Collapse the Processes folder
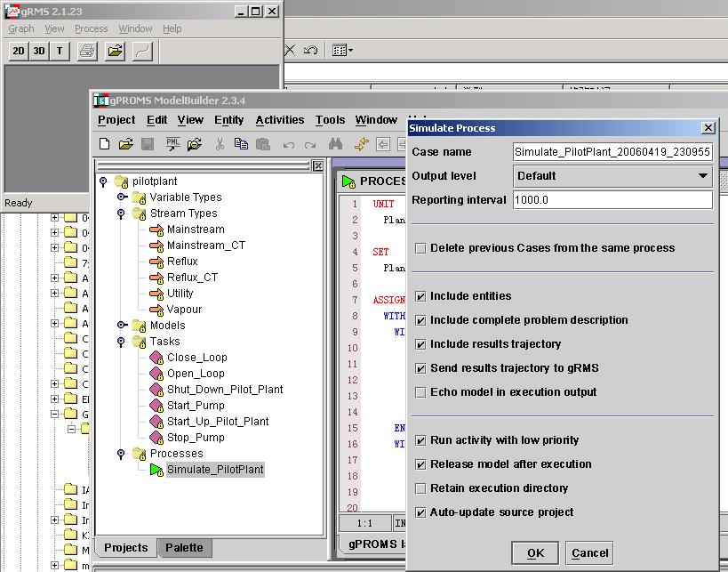The height and width of the screenshot is (572, 728). click(121, 454)
